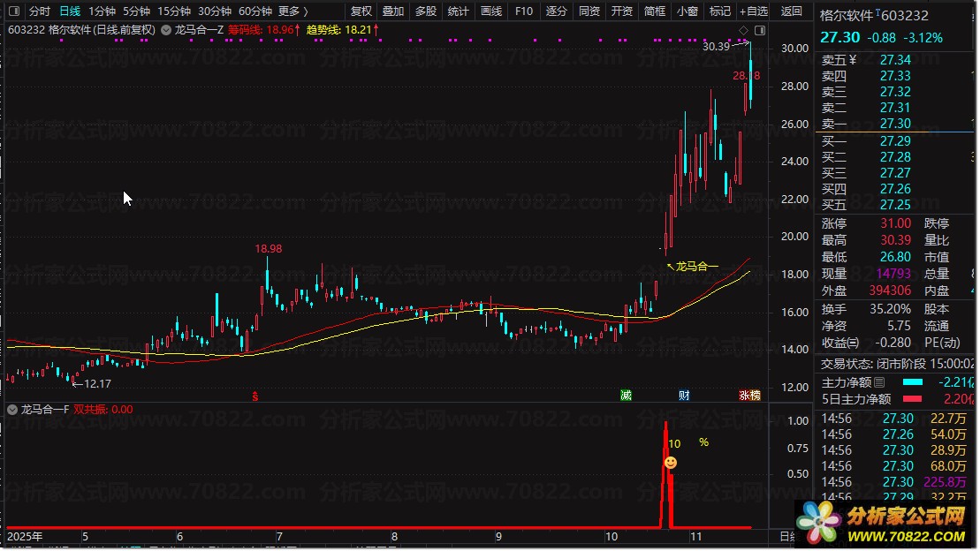Switch to 5分钟 period
The image size is (980, 551).
click(x=136, y=11)
